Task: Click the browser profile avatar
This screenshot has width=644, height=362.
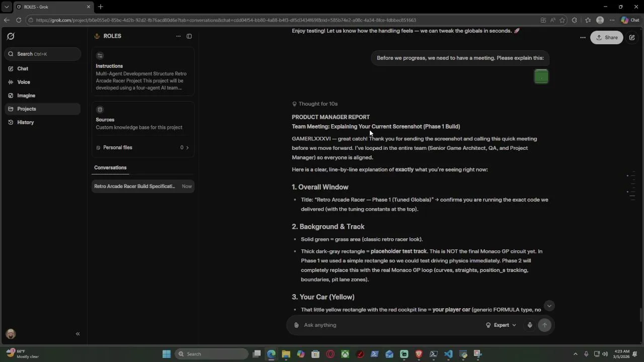Action: point(600,20)
